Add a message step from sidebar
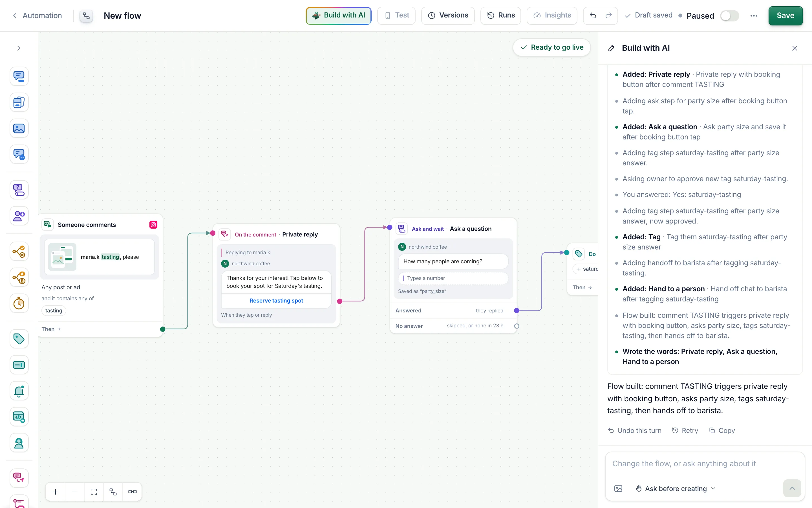The height and width of the screenshot is (508, 812). [x=19, y=76]
